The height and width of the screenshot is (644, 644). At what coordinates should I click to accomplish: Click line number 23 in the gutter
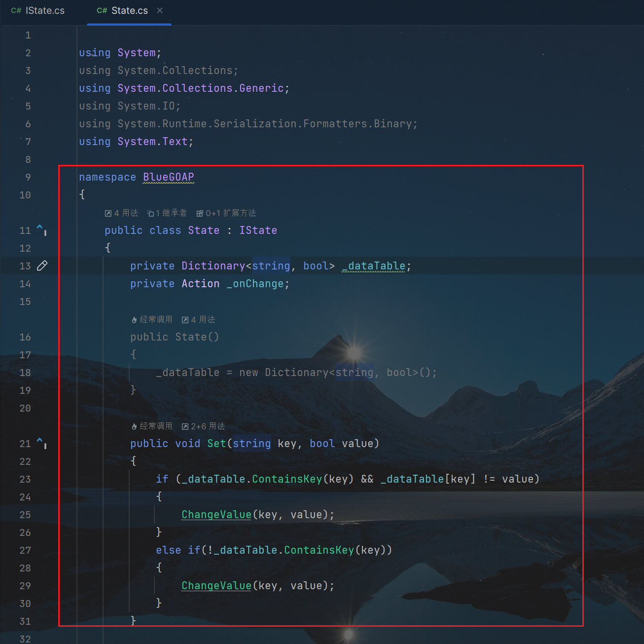click(25, 479)
